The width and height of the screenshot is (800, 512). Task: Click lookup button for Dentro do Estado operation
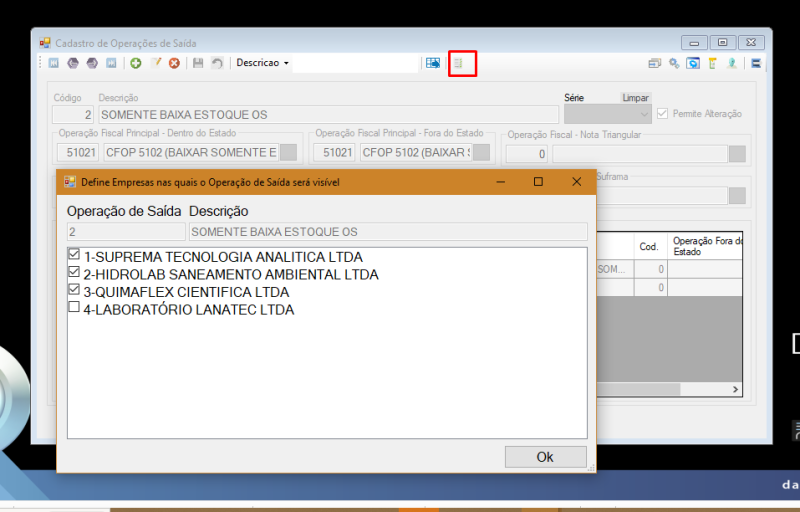[x=289, y=152]
